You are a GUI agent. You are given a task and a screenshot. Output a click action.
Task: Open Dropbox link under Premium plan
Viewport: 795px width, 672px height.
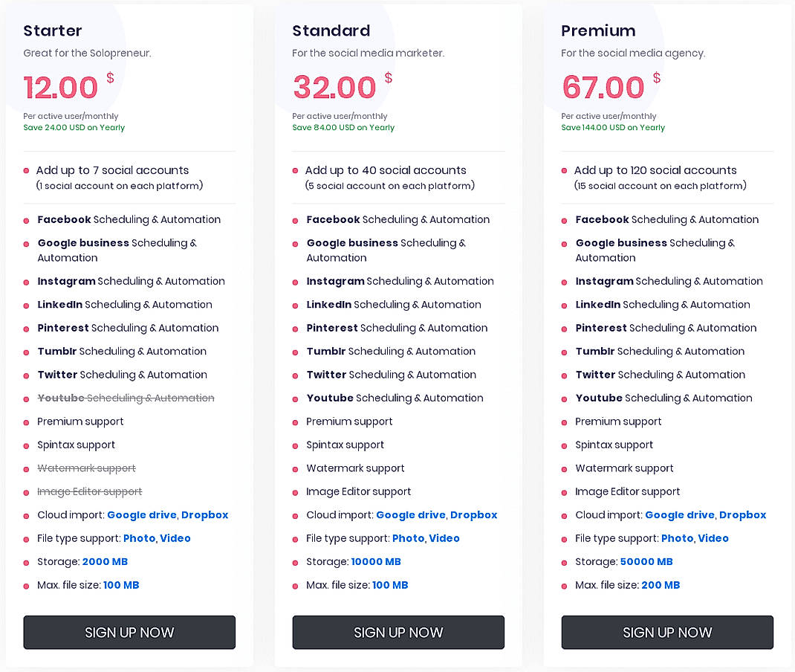742,514
